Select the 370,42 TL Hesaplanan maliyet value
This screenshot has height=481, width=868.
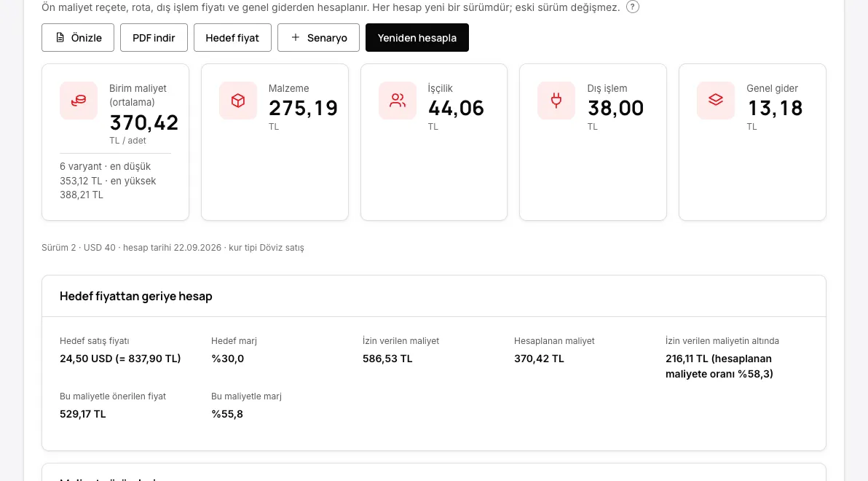click(539, 359)
